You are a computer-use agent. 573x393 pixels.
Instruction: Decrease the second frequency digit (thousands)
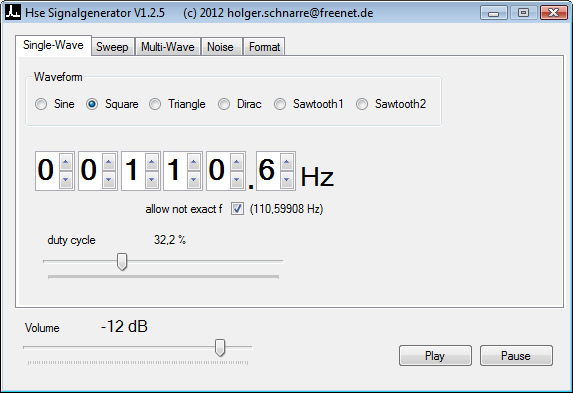109,180
